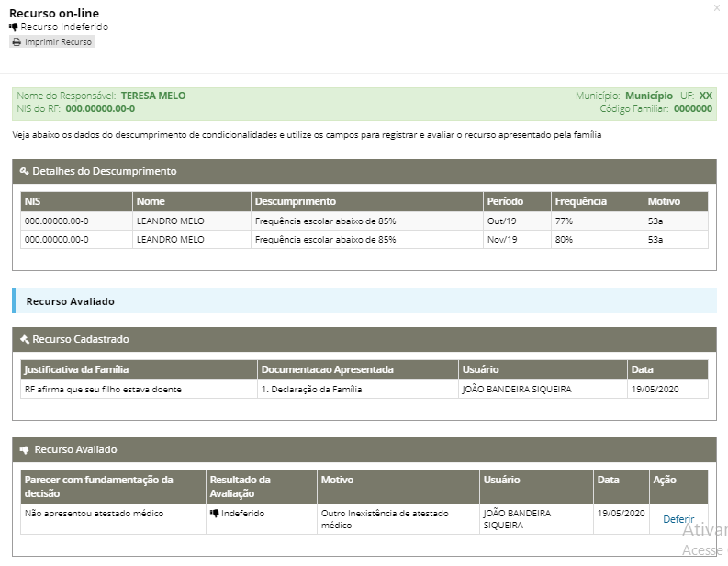Click the printer icon beside Imprimir Recurso
The image size is (728, 566).
[x=17, y=42]
